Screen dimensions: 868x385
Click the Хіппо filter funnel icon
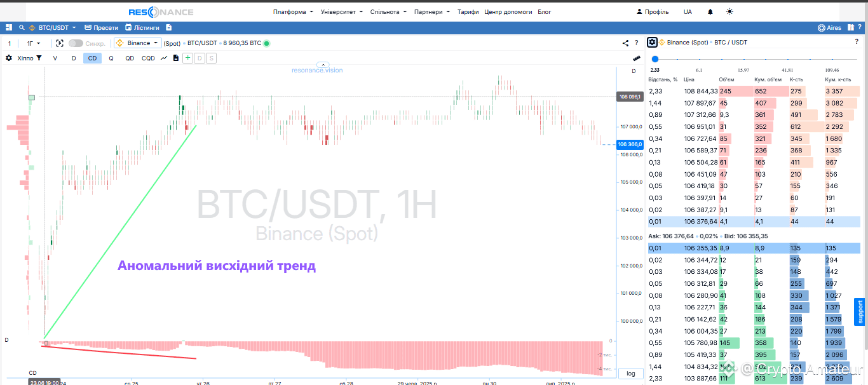[39, 58]
